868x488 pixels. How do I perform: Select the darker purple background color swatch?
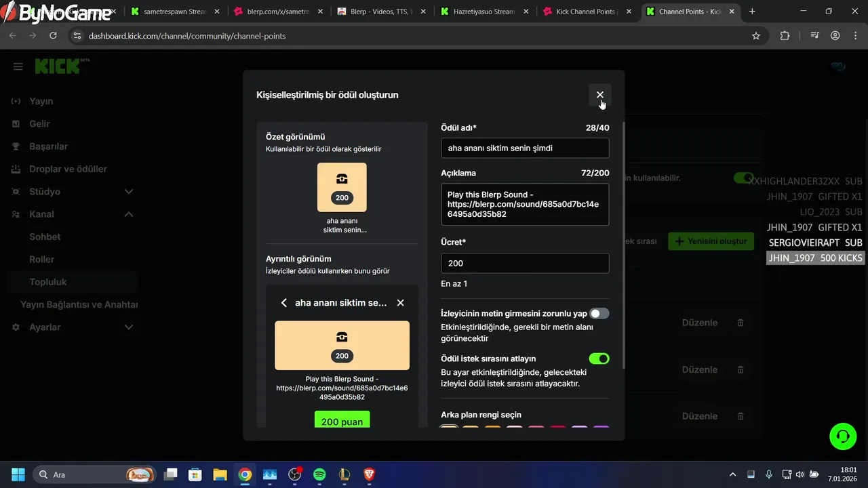click(601, 428)
